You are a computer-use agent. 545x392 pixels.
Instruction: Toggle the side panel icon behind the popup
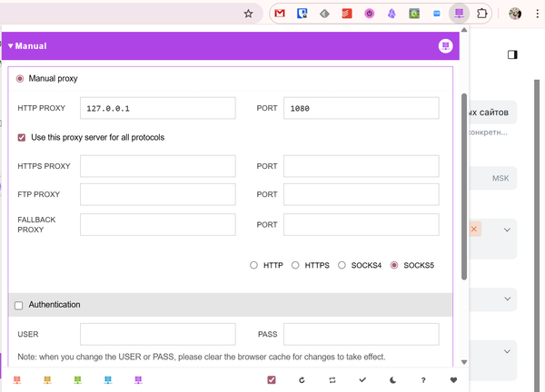512,54
